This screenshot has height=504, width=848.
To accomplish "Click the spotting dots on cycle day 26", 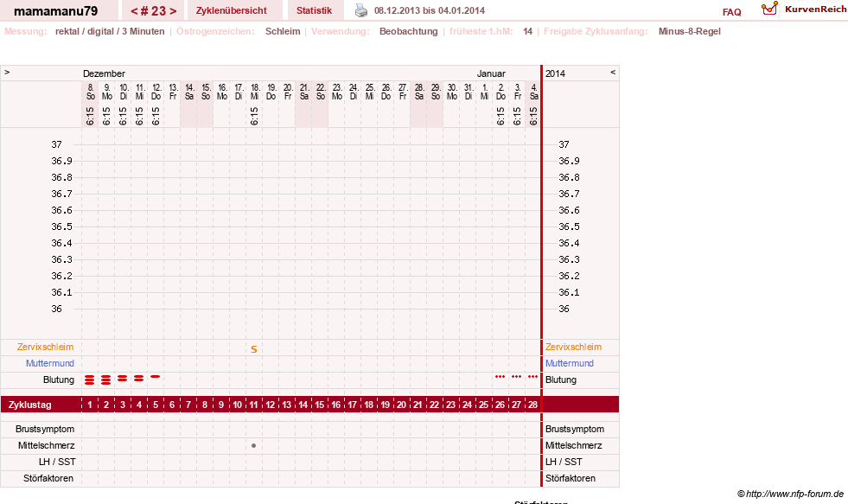I will click(x=501, y=376).
